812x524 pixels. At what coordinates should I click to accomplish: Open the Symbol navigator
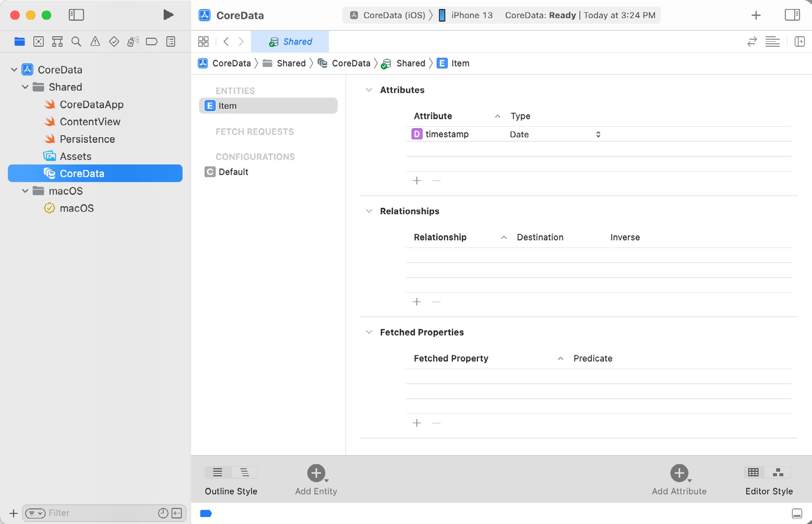57,42
